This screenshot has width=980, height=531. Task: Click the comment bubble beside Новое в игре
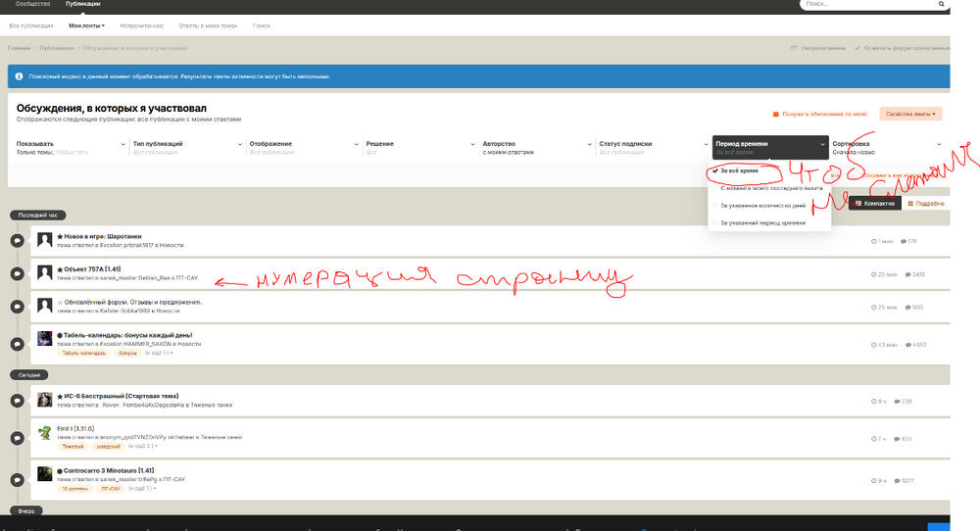(18, 240)
